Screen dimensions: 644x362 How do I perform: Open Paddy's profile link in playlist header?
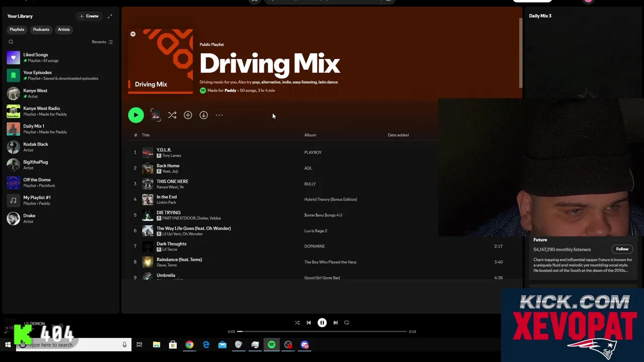230,90
